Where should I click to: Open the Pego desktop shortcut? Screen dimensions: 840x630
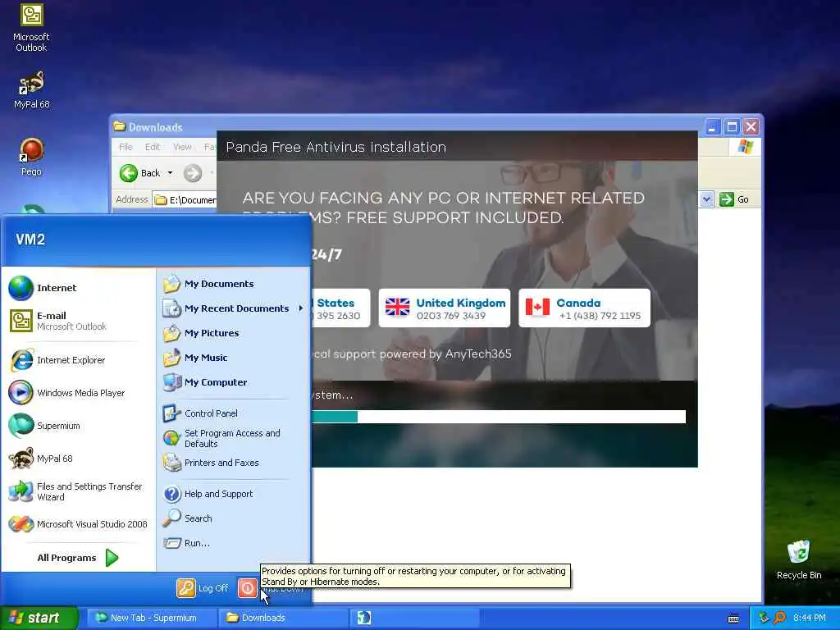(x=31, y=157)
